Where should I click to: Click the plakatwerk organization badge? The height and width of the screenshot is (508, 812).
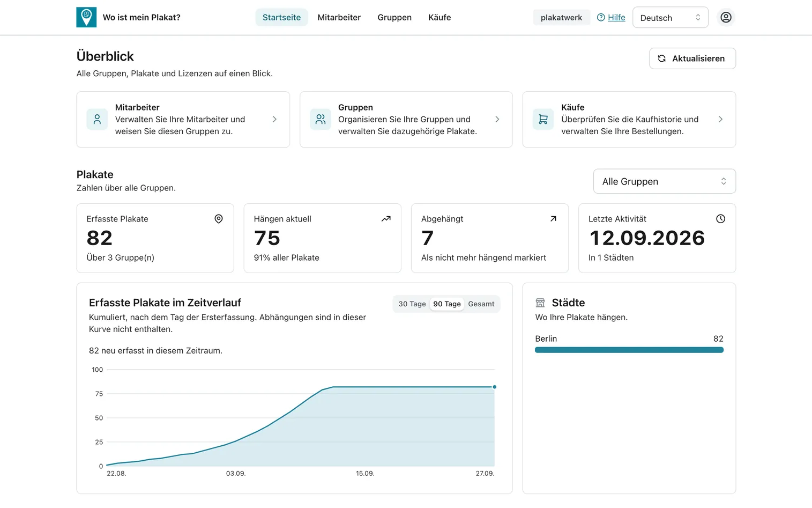click(x=561, y=17)
